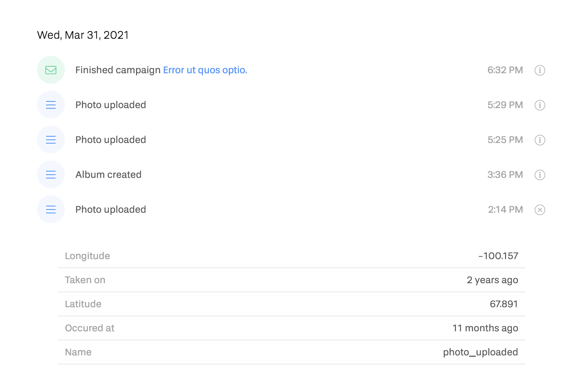Select the Longitude value -100.157

tap(498, 256)
